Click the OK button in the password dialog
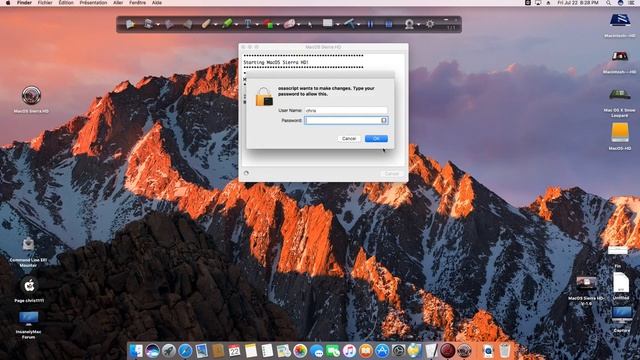 click(x=376, y=139)
